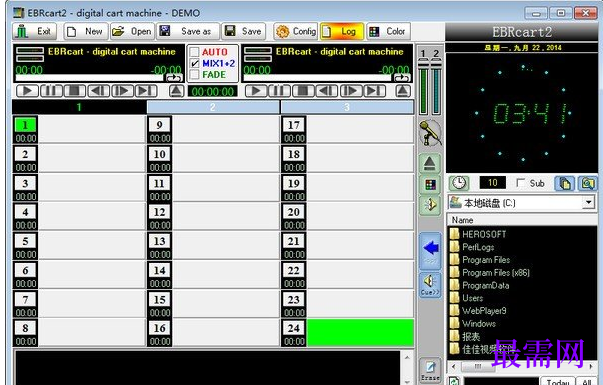603x385 pixels.
Task: Skip to end on right player
Action: click(375, 91)
